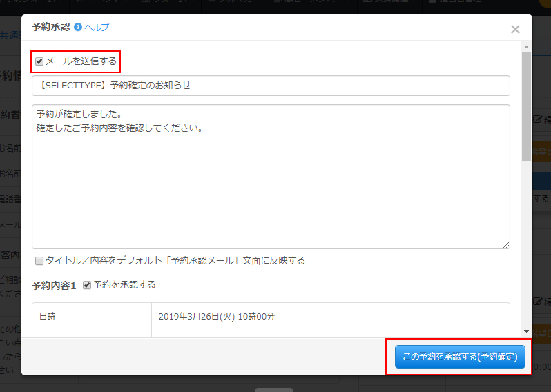The width and height of the screenshot is (551, 392).
Task: Click the dialog scrollbar up arrow
Action: 526,47
